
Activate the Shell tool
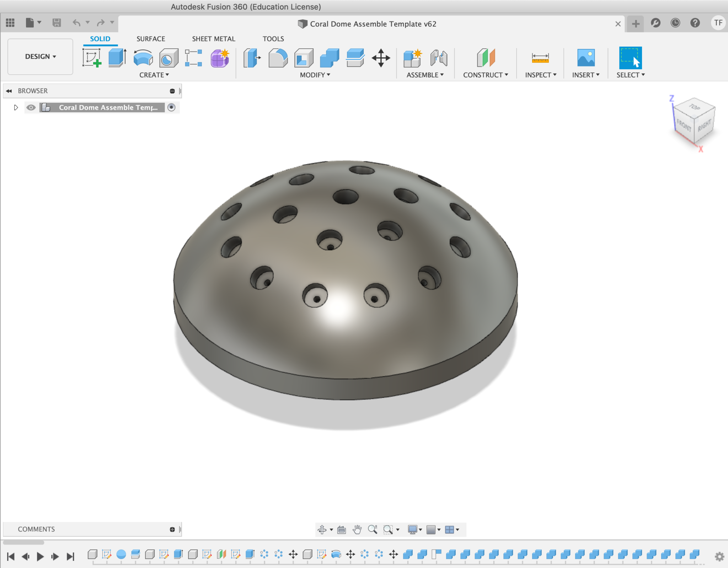coord(304,58)
